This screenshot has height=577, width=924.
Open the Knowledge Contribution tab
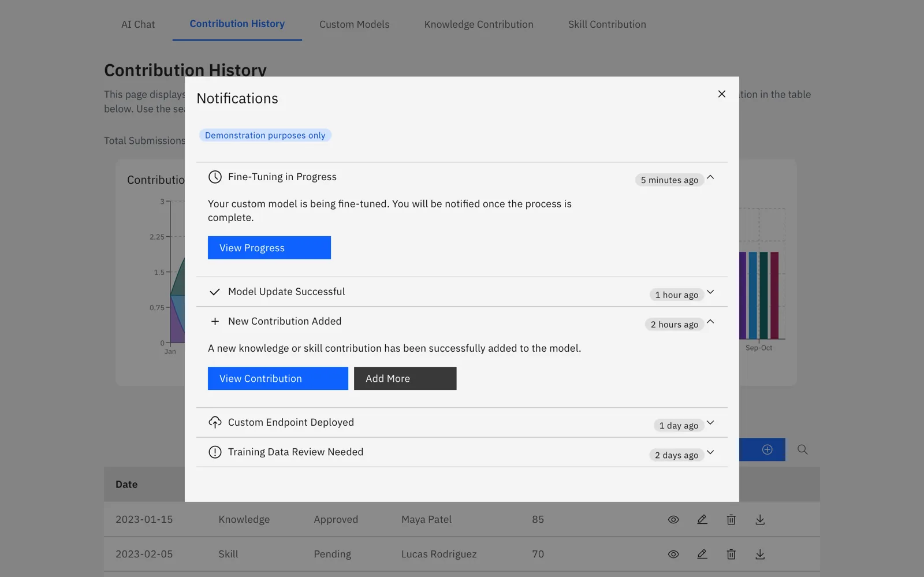[479, 24]
